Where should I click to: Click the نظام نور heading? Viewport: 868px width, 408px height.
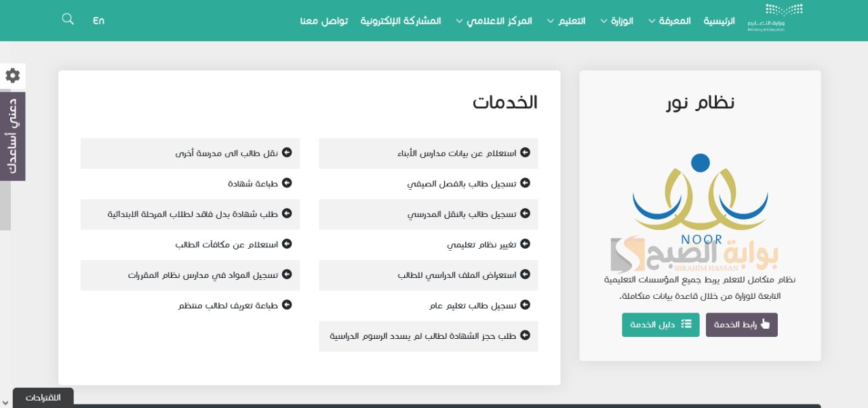pyautogui.click(x=700, y=102)
